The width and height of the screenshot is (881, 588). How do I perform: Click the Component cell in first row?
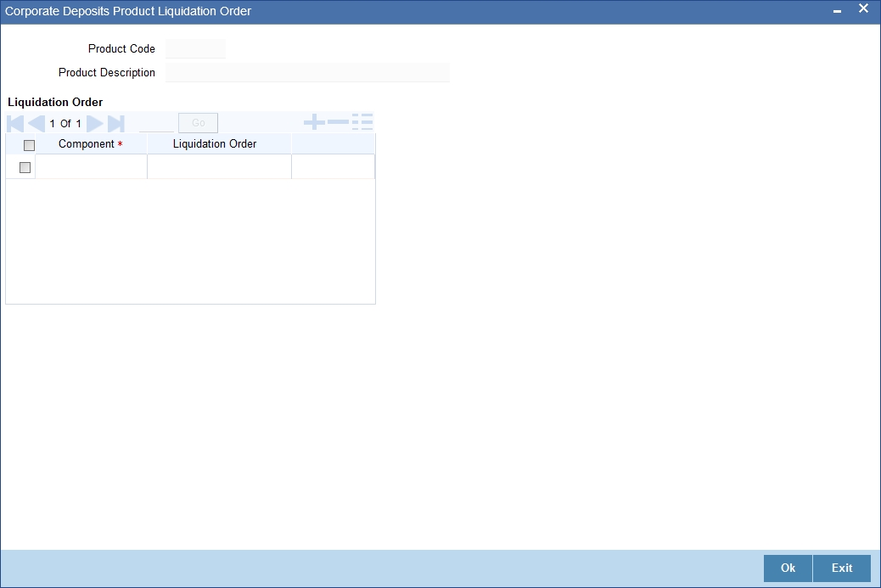coord(91,167)
